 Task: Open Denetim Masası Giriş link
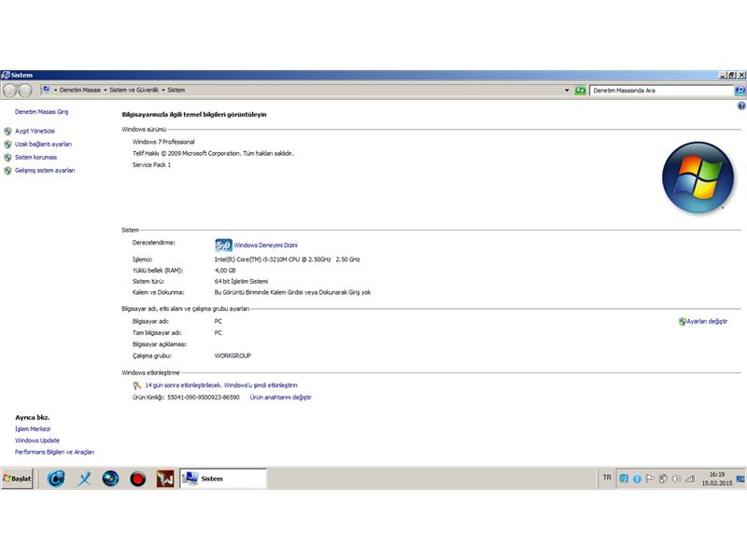(x=41, y=112)
